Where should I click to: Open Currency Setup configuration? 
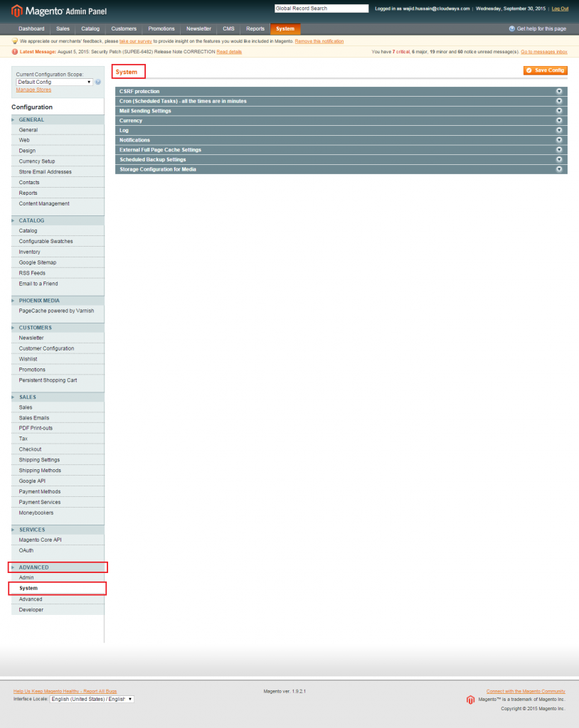point(58,161)
